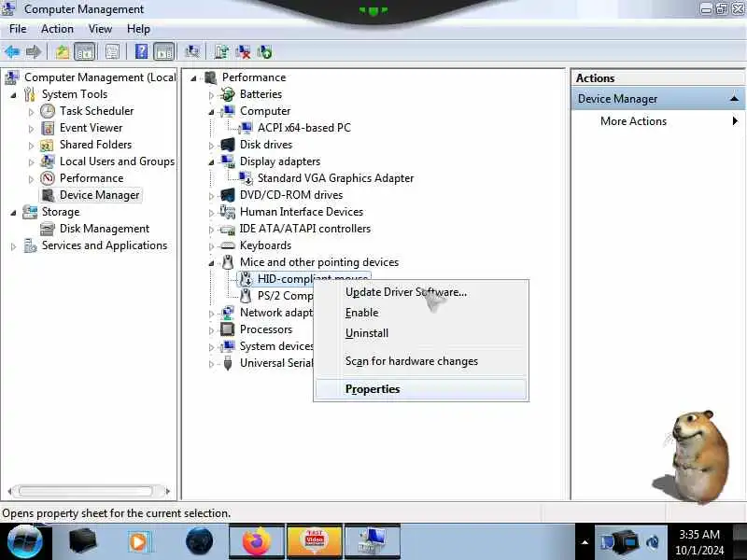Click the Disk drives category icon
This screenshot has height=560, width=747.
pos(228,145)
